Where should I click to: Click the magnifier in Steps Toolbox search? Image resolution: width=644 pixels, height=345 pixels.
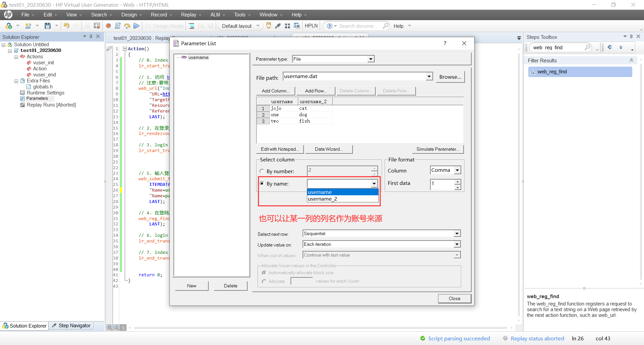(x=588, y=47)
